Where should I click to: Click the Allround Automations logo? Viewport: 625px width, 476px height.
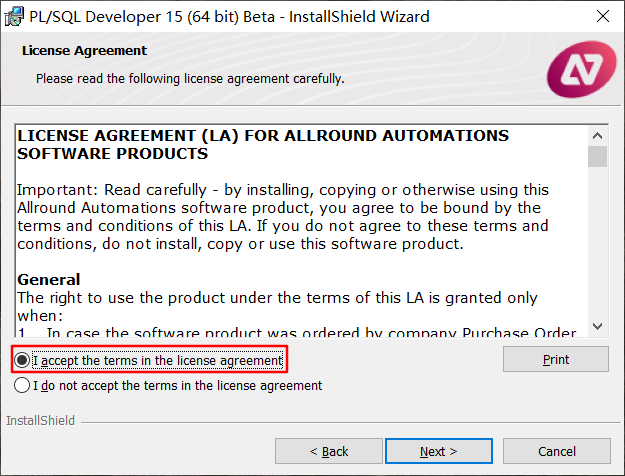click(582, 69)
